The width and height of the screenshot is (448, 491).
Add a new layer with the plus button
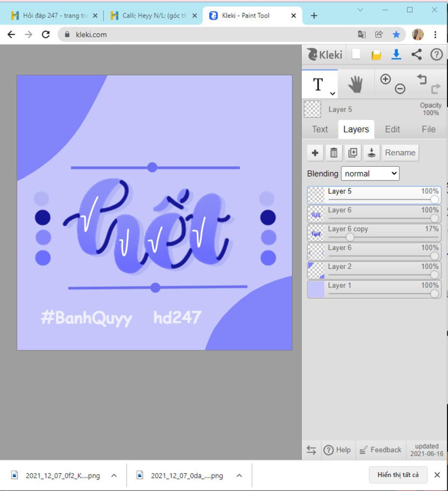pyautogui.click(x=315, y=153)
